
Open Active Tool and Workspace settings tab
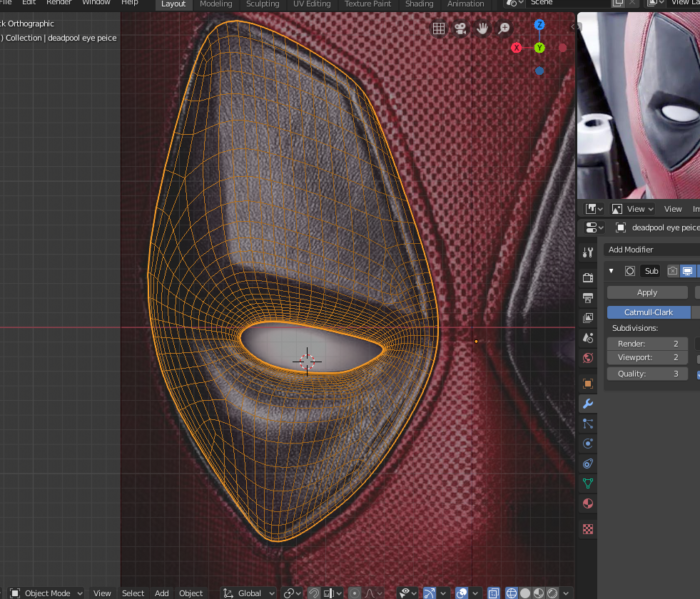tap(588, 252)
